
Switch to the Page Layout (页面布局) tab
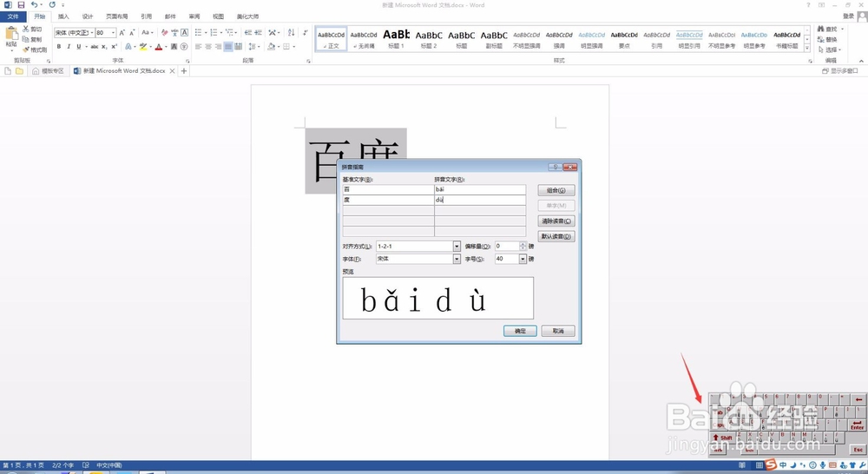coord(117,16)
